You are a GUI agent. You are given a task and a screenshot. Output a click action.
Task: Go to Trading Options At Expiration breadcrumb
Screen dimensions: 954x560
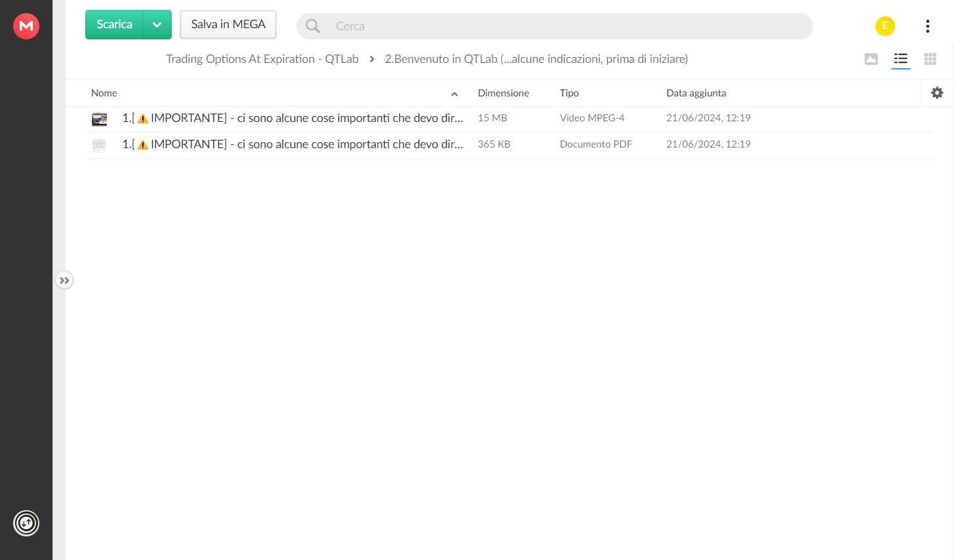(262, 59)
